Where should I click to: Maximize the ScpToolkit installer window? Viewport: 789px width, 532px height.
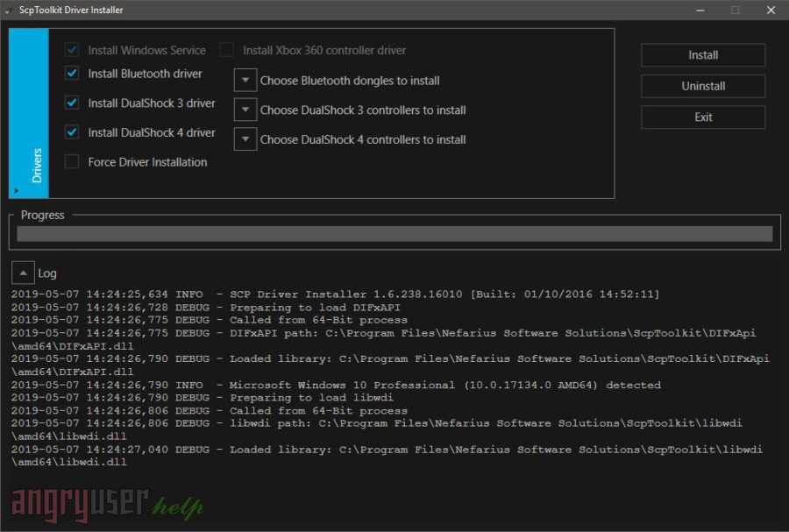click(735, 11)
